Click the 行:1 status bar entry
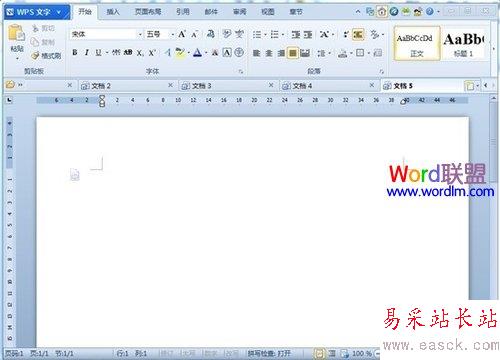 tap(122, 353)
